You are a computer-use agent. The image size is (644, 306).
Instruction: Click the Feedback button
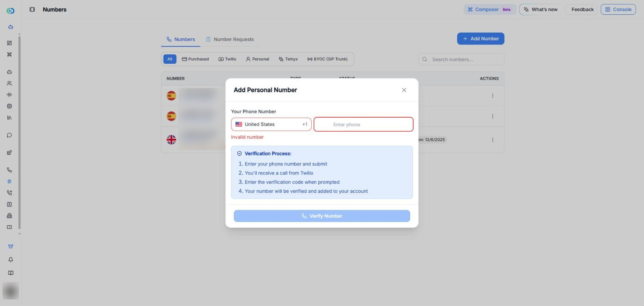pyautogui.click(x=581, y=9)
